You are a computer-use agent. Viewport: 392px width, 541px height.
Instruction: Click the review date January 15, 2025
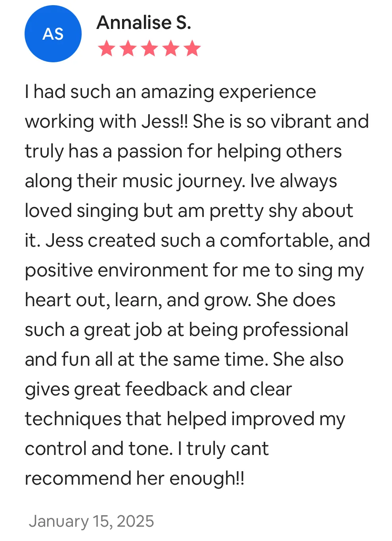(x=91, y=521)
